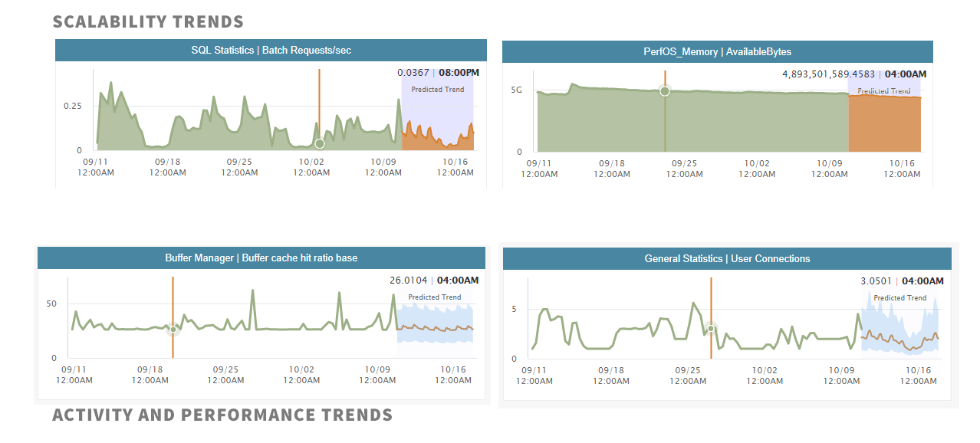Click the SQL Statistics Batch Requests/sec header
980x443 pixels.
tap(271, 51)
